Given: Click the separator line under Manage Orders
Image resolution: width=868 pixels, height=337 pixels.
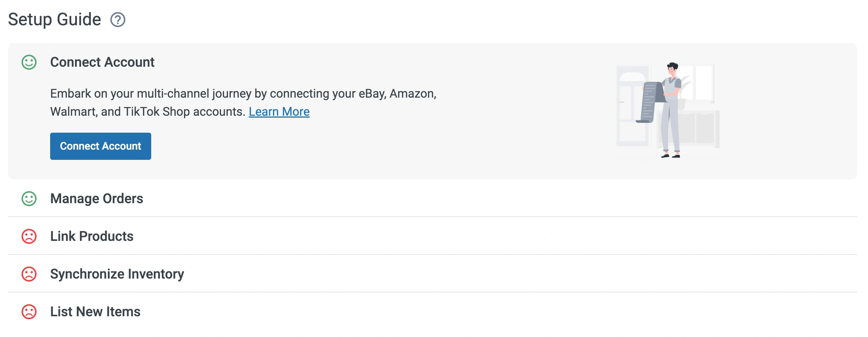Looking at the screenshot, I should click(434, 217).
